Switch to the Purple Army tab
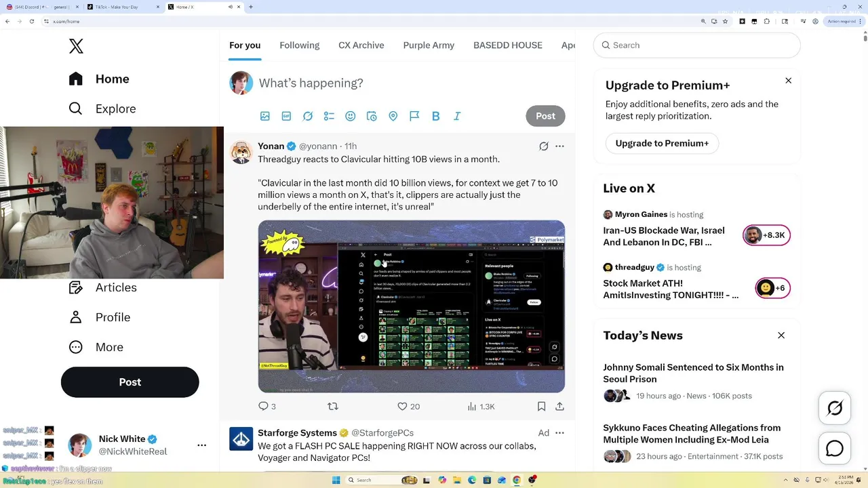 [429, 45]
